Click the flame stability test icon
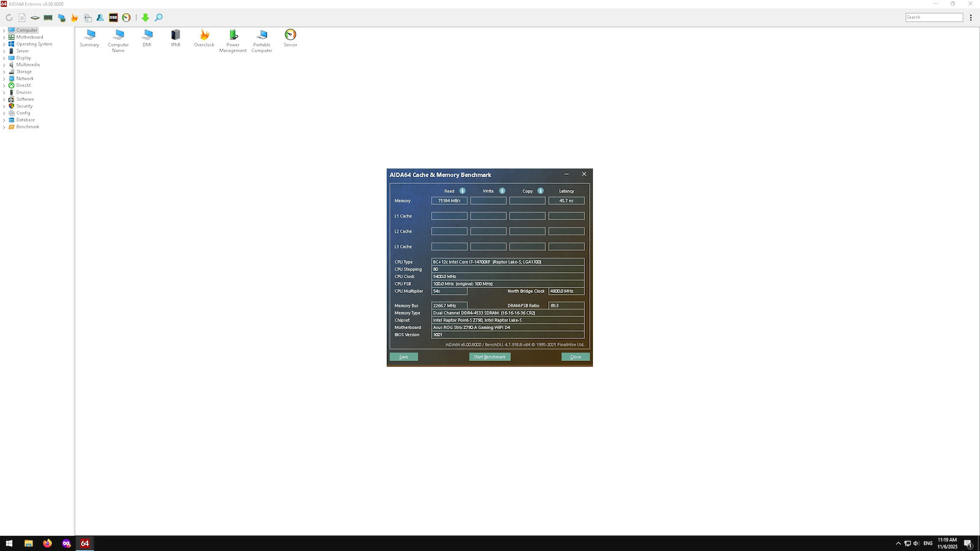Image resolution: width=980 pixels, height=551 pixels. coord(75,18)
